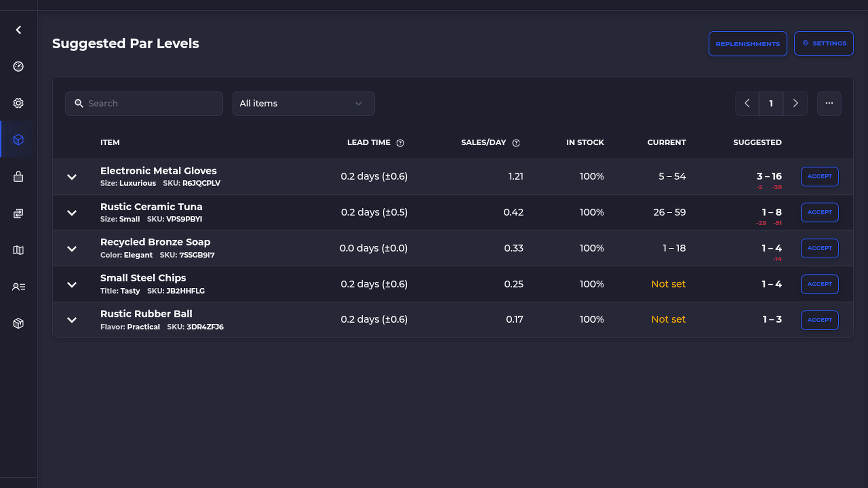868x488 pixels.
Task: Click current par 5 – 54 value
Action: tap(672, 176)
